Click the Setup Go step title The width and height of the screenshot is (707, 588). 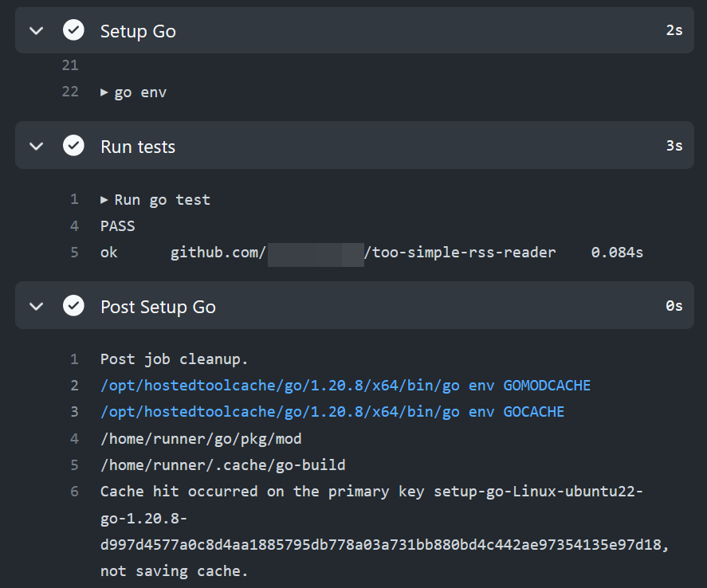(x=138, y=31)
